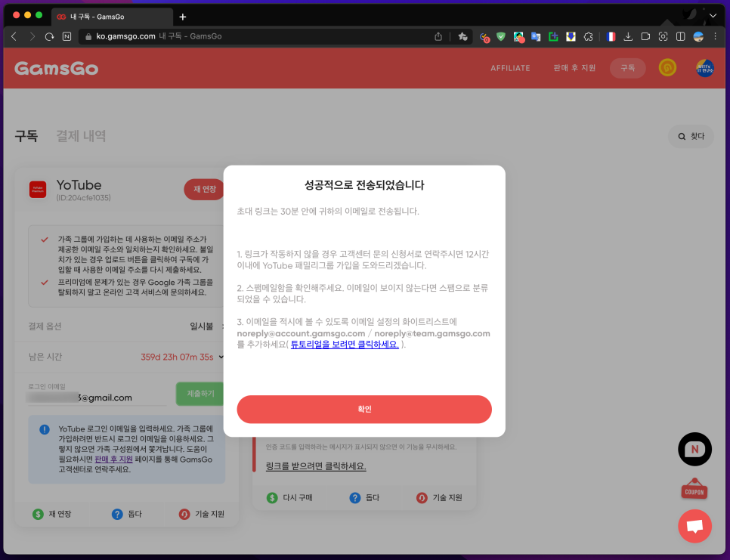Go forward with browser forward arrow
This screenshot has height=560, width=730.
pyautogui.click(x=32, y=36)
